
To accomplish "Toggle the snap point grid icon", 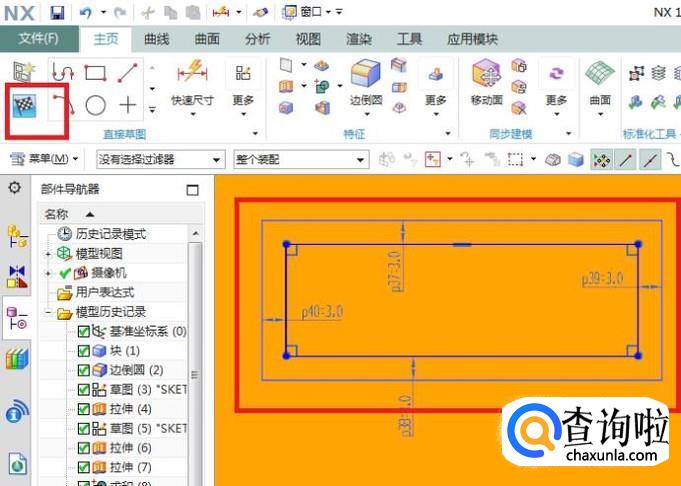I will 602,160.
